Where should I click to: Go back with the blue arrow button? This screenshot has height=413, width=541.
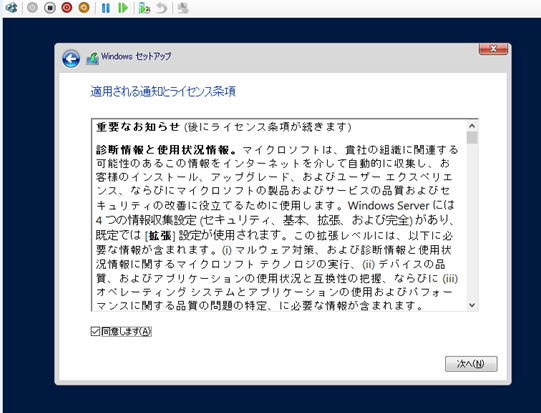71,59
